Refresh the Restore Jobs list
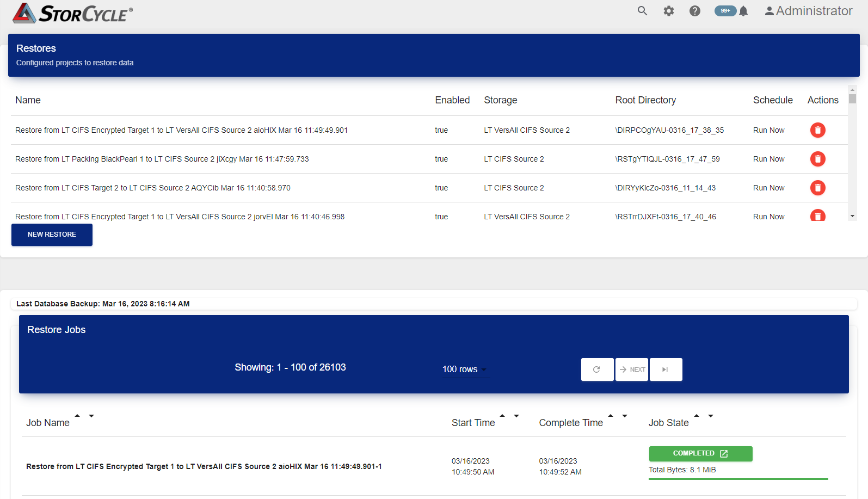868x499 pixels. [x=597, y=369]
